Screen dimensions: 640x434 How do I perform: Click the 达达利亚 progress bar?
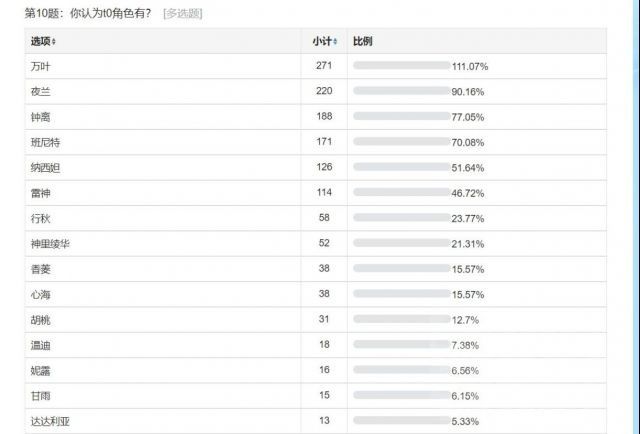tap(401, 420)
